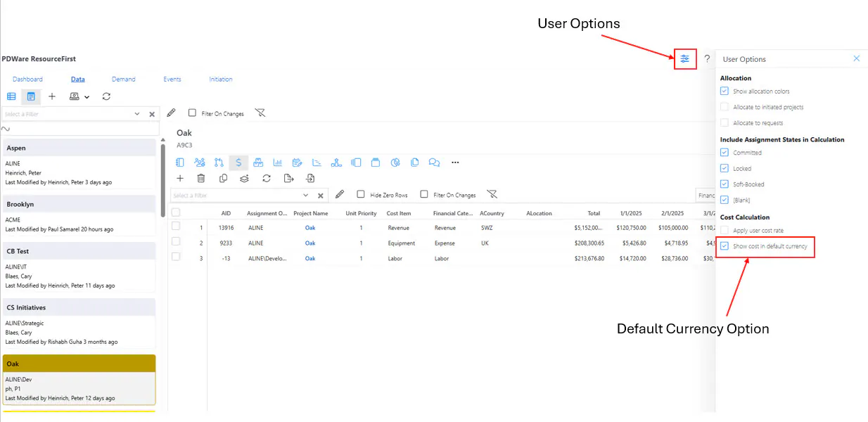Open dropdown arrow beside laptop icon
Viewport: 868px width, 422px height.
pos(87,97)
